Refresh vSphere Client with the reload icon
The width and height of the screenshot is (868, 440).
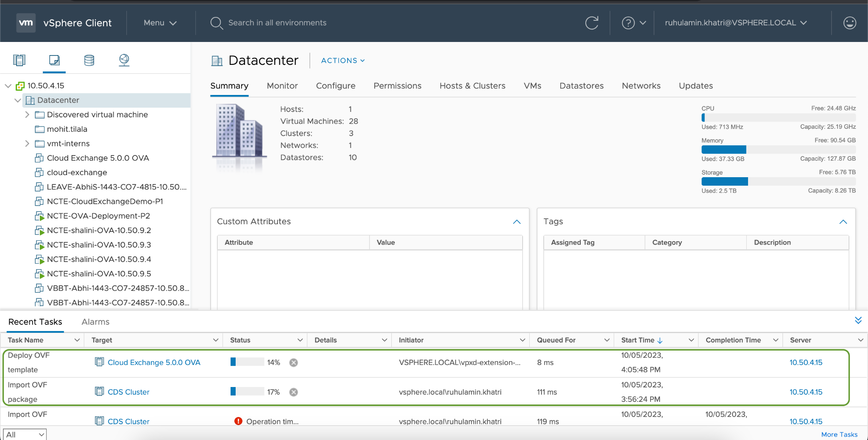[592, 23]
